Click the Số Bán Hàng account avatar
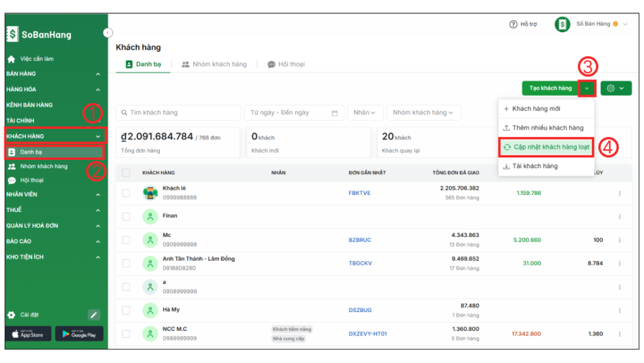644x363 pixels. point(562,25)
